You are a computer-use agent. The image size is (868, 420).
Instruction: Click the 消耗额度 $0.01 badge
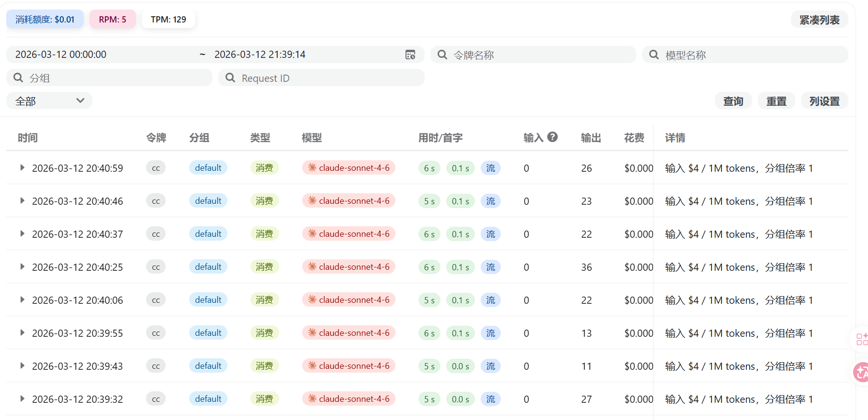coord(45,19)
